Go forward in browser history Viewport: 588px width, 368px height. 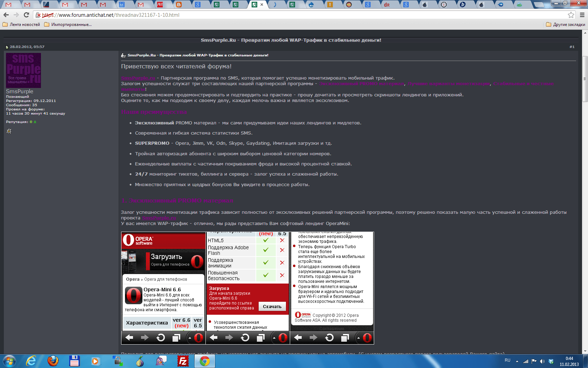pyautogui.click(x=16, y=15)
